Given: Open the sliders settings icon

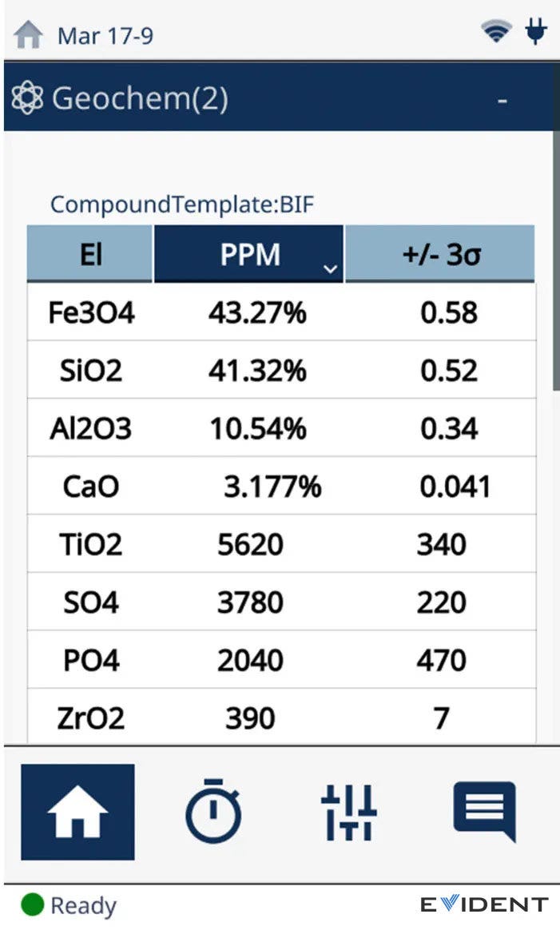Looking at the screenshot, I should click(x=349, y=812).
